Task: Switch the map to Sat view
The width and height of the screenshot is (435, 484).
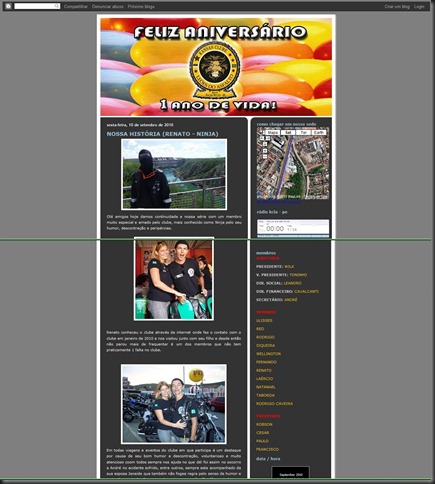Action: 288,132
